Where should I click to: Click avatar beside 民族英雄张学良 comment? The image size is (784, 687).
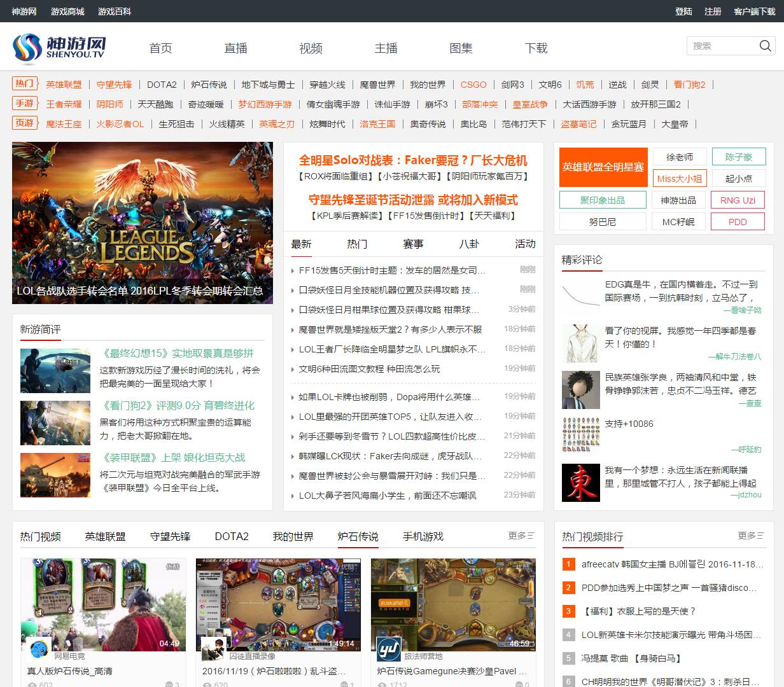pyautogui.click(x=580, y=390)
